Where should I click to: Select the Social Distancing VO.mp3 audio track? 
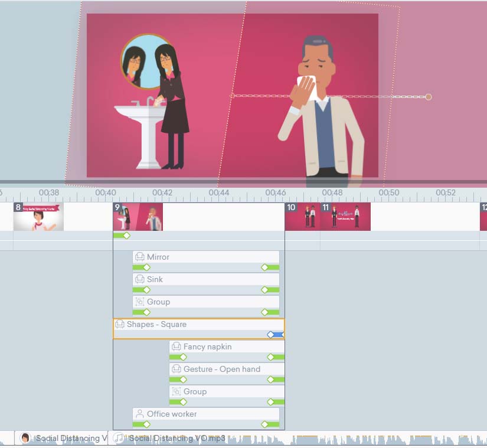pyautogui.click(x=298, y=438)
